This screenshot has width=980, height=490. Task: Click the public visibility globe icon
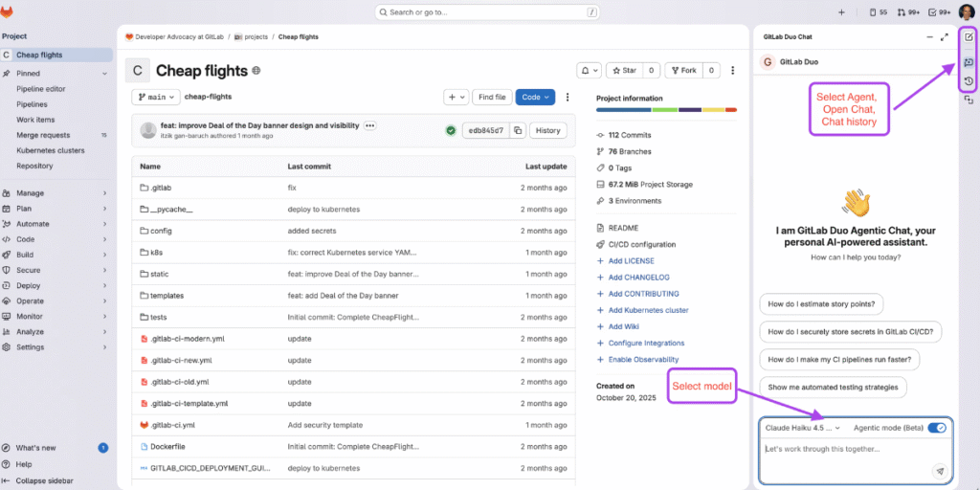(256, 71)
